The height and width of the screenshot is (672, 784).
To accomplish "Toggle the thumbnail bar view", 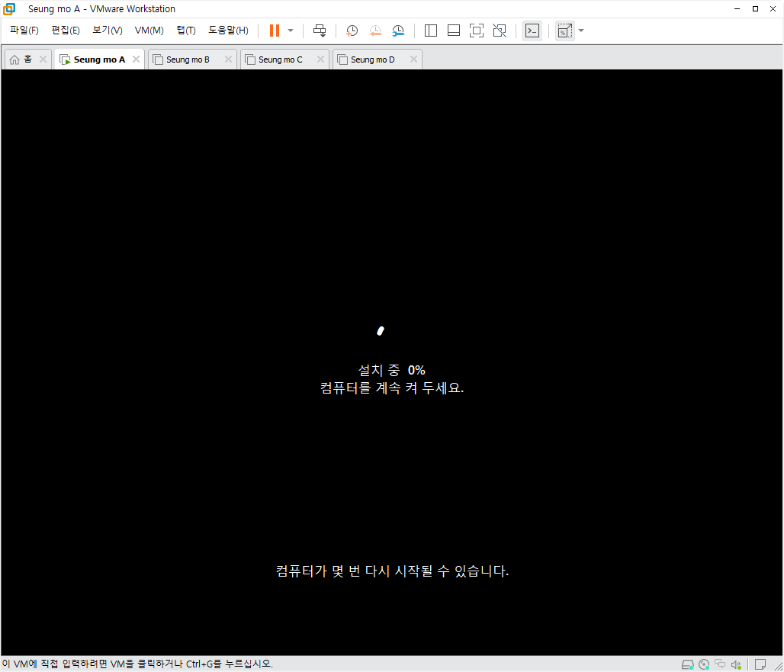I will [454, 31].
